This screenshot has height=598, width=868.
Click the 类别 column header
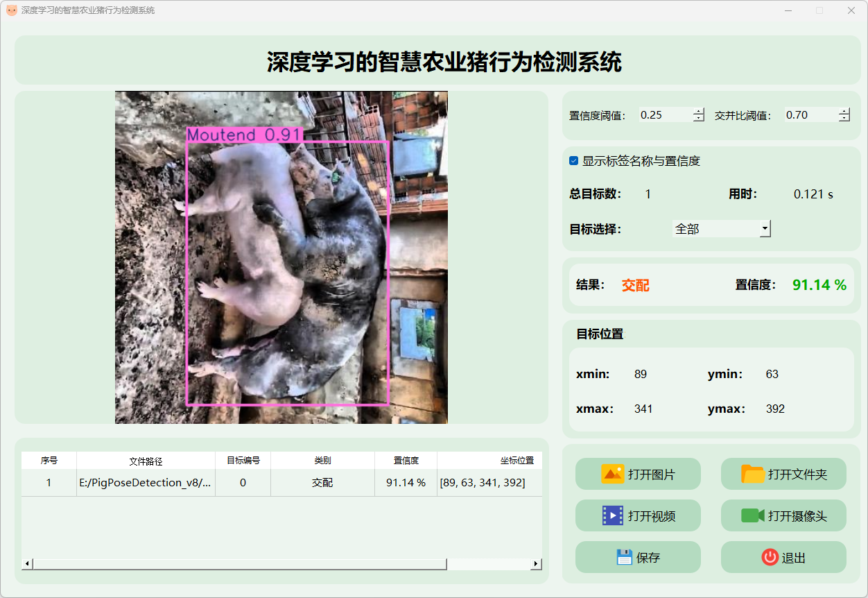(x=322, y=461)
